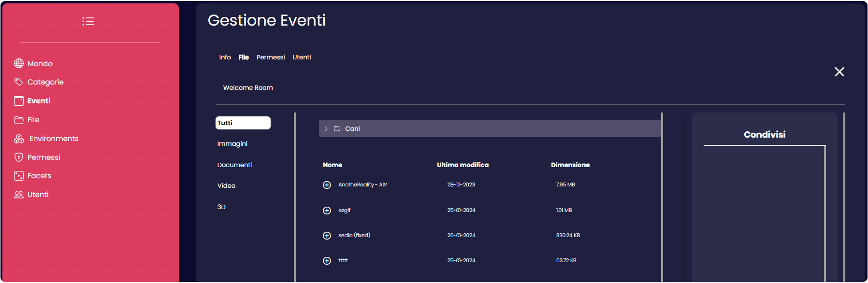Filter files by Immagini
The image size is (868, 283).
pos(232,143)
